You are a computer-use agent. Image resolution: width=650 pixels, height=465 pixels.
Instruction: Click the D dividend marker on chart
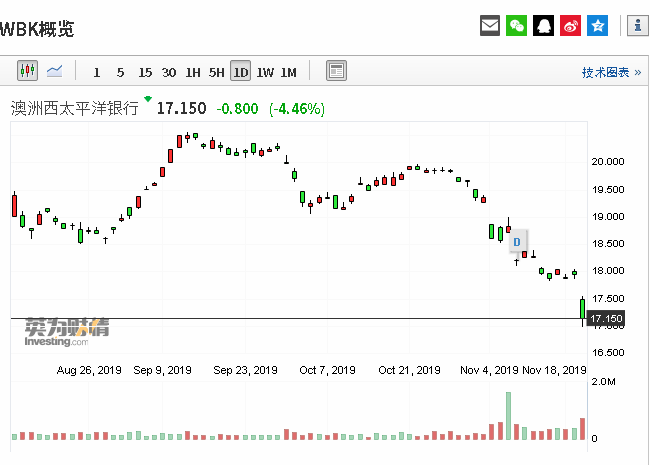517,242
